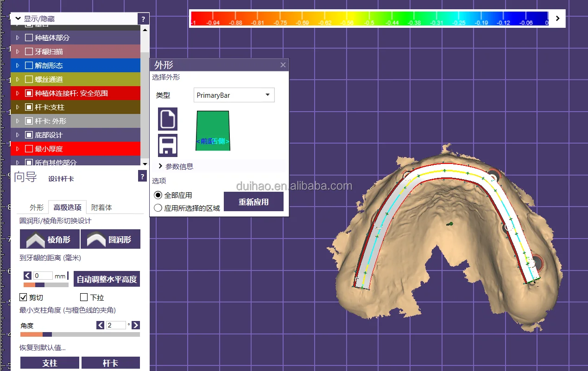Close the 外形 dialog
This screenshot has height=371, width=588.
click(283, 65)
